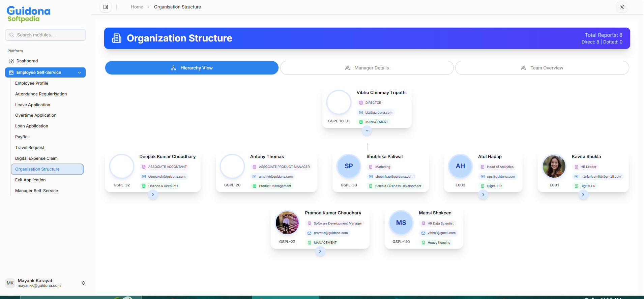The image size is (644, 299).
Task: Click the vibhu1@gmail.com email icon
Action: pyautogui.click(x=423, y=233)
